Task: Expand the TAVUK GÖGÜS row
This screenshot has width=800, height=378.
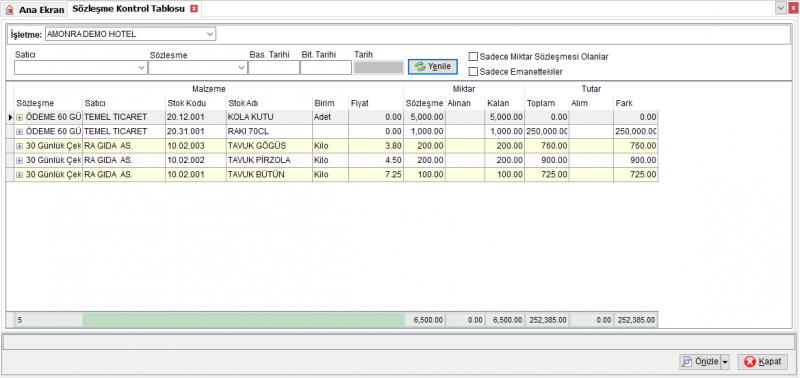Action: [x=19, y=146]
